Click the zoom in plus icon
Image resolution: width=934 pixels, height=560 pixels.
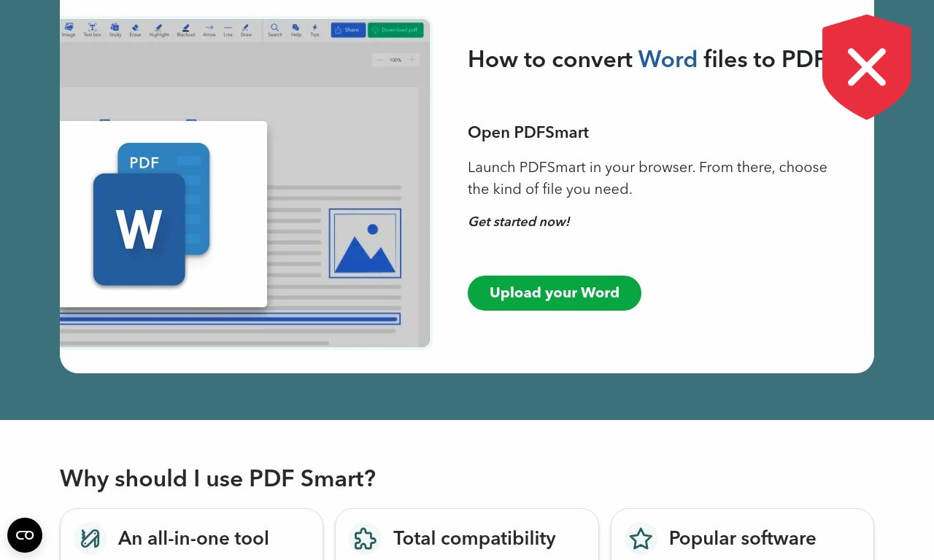tap(412, 60)
